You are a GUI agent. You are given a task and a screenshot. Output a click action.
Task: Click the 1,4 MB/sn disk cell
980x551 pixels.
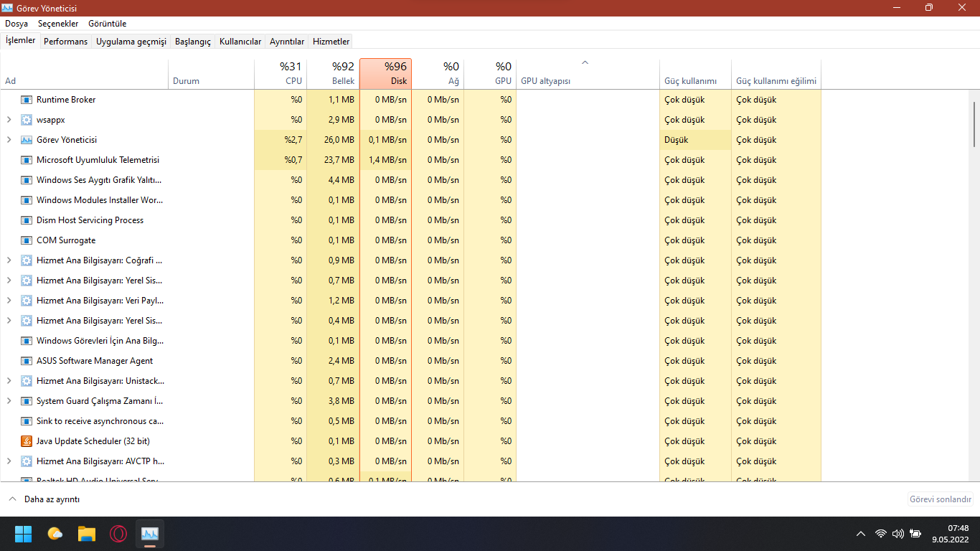point(385,160)
